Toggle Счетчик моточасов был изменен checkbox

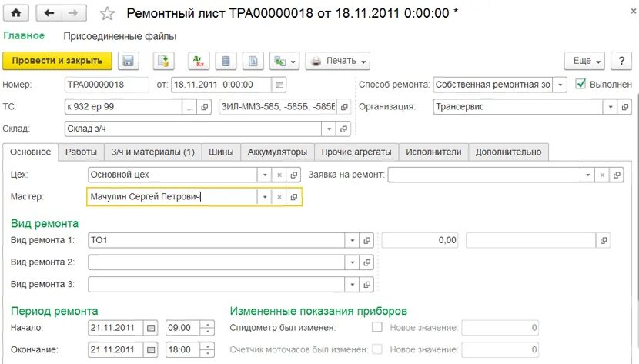pyautogui.click(x=377, y=349)
